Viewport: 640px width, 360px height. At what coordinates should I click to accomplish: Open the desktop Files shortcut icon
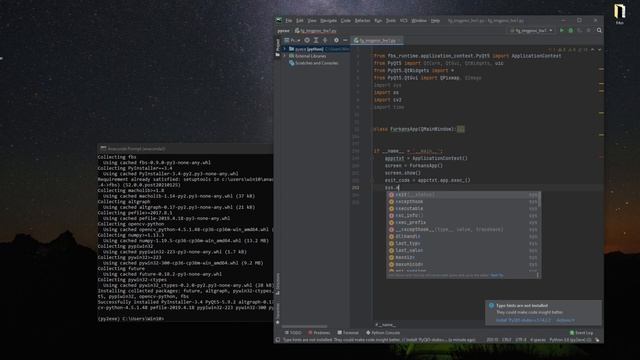pos(620,12)
